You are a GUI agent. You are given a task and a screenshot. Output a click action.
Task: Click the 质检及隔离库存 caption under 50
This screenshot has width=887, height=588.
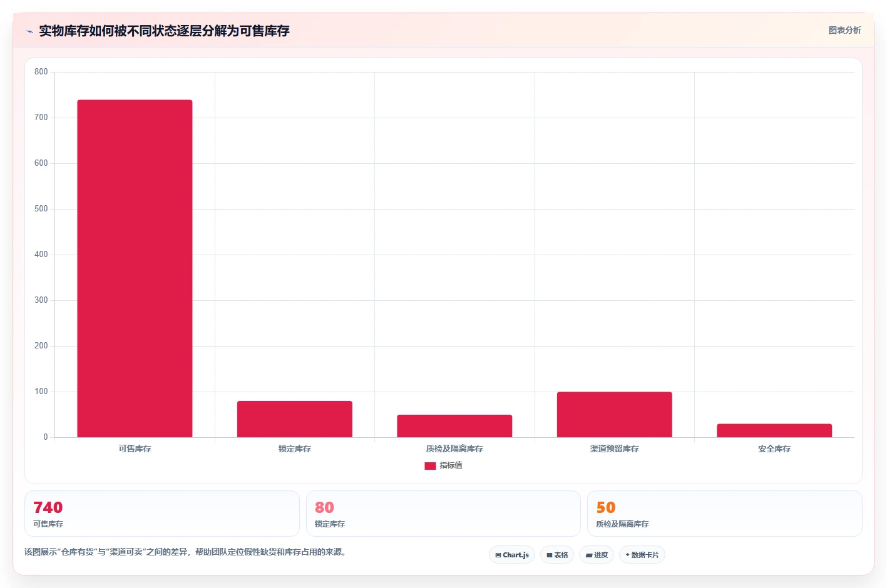click(622, 524)
